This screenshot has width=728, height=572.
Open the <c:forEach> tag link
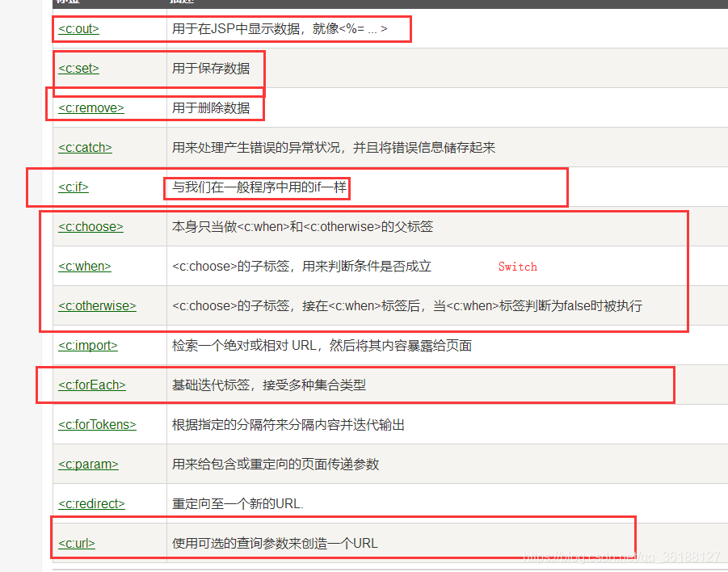pyautogui.click(x=91, y=385)
